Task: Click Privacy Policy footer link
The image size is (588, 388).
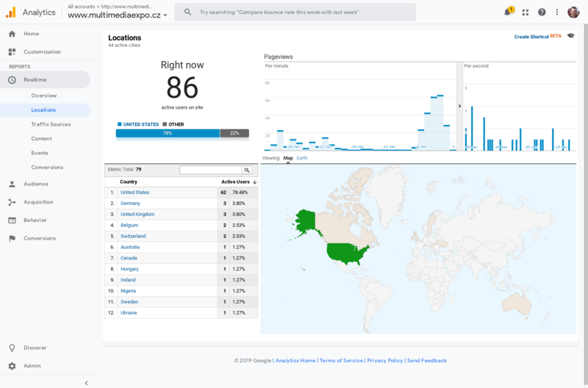Action: click(x=384, y=361)
